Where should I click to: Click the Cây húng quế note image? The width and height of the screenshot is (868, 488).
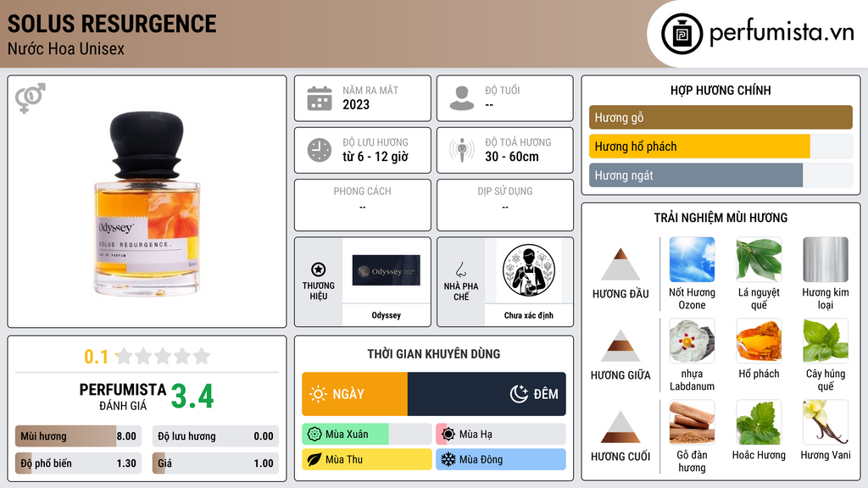(x=826, y=341)
